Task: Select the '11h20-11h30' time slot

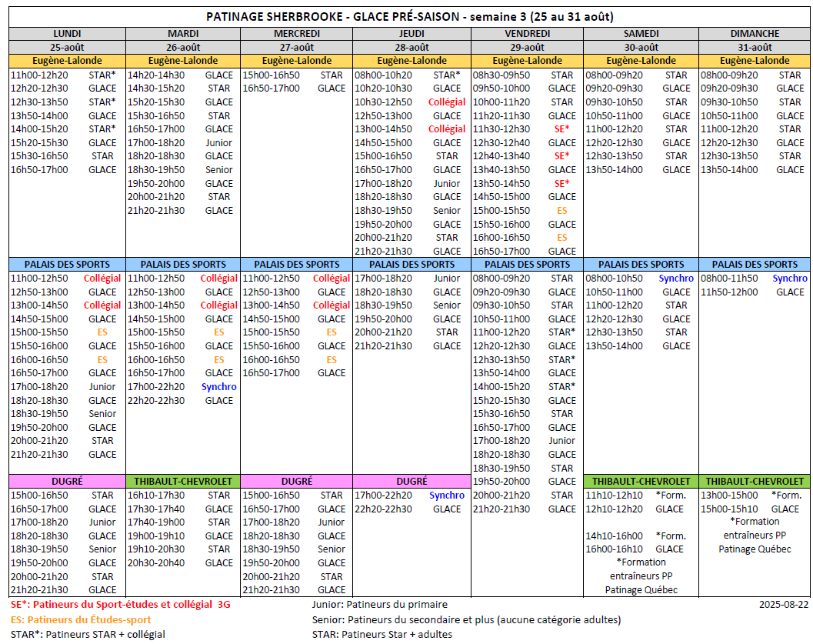Action: (501, 115)
